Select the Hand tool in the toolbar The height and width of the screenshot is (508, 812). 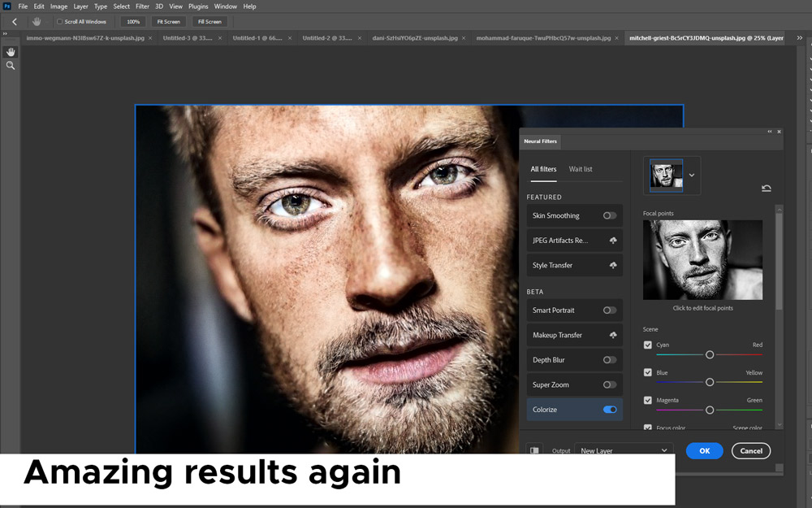(x=10, y=50)
